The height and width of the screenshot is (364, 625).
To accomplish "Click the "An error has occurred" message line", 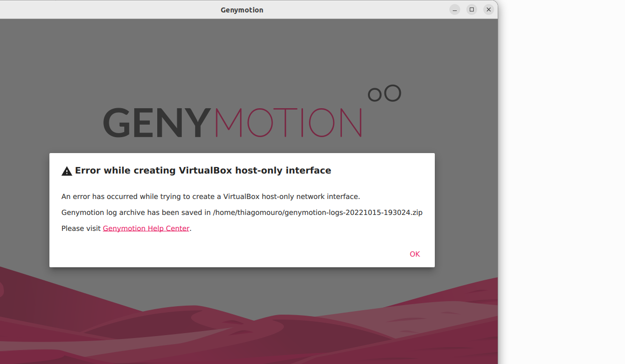I will (x=211, y=196).
